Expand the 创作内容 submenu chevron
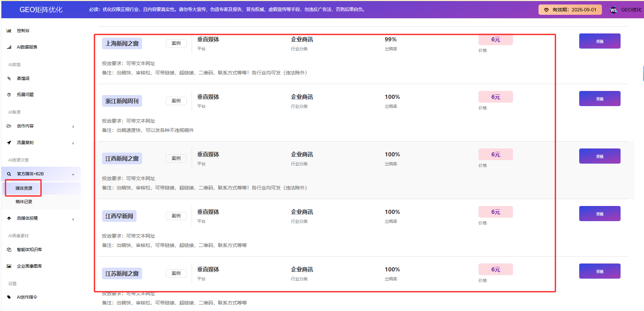Image resolution: width=644 pixels, height=311 pixels. pos(73,127)
